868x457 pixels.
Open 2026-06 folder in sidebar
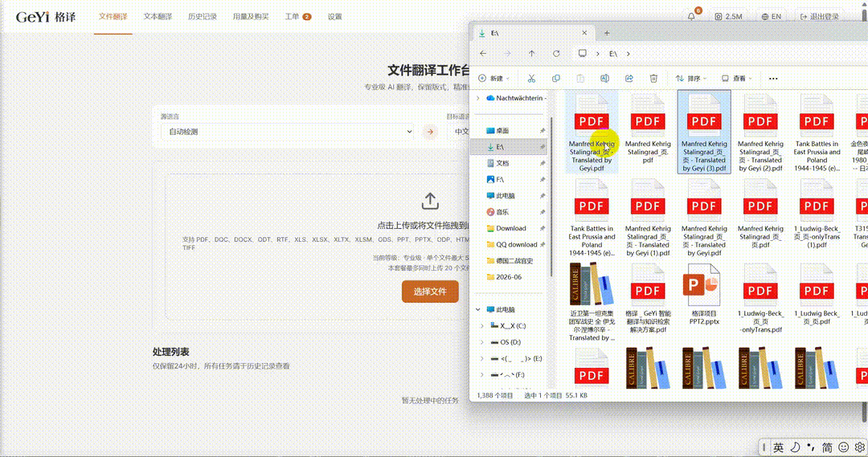pos(509,276)
